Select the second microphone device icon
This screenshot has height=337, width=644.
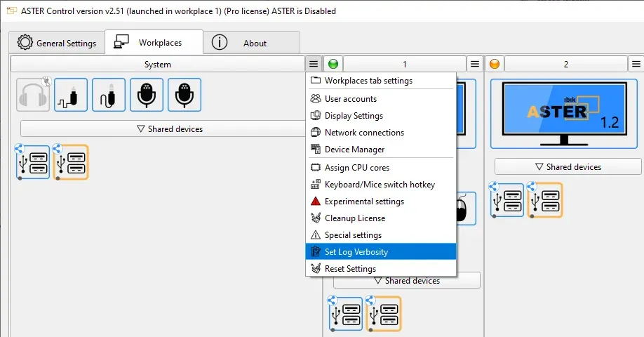pos(185,95)
